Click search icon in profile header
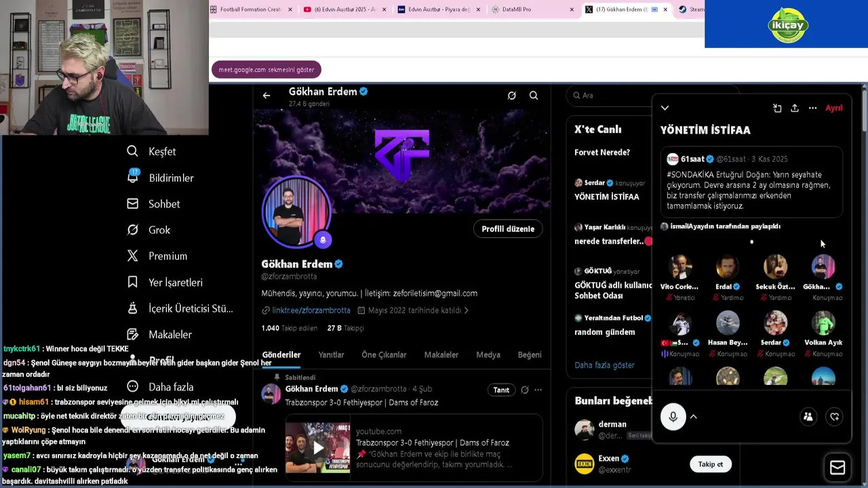868x488 pixels. click(534, 96)
